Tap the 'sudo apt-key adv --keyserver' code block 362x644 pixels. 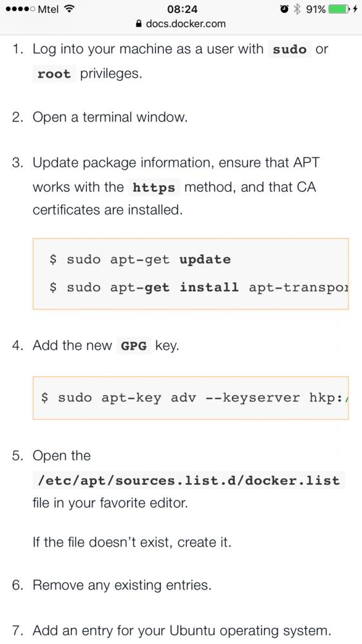[x=191, y=398]
